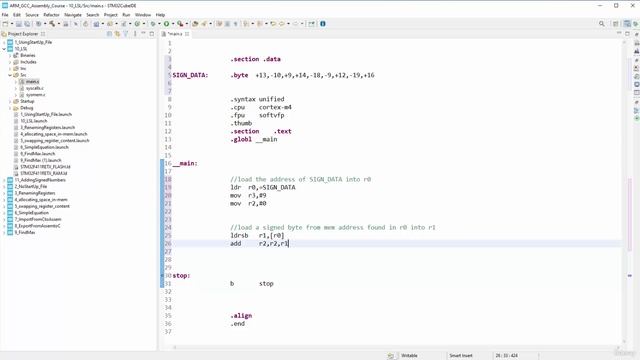This screenshot has height=360, width=640.
Task: Click the Search magnifier icon
Action: 602,24
